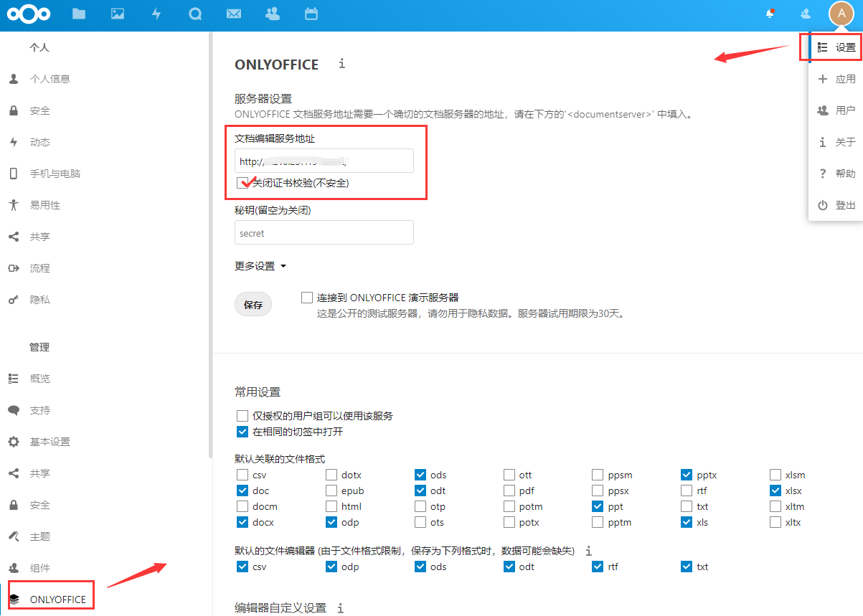Open ONLYOFFICE in the admin sidebar
Image resolution: width=863 pixels, height=616 pixels.
click(57, 600)
